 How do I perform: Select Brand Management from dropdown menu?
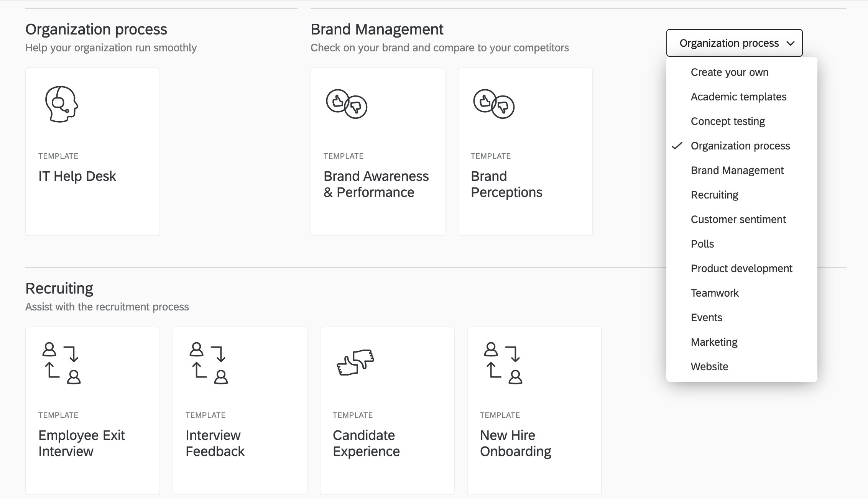[737, 170]
